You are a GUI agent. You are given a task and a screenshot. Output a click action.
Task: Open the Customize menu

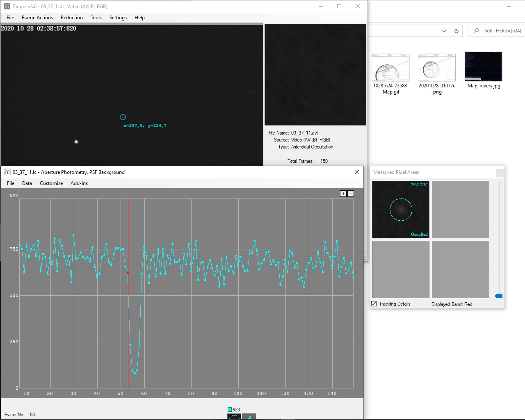point(51,183)
